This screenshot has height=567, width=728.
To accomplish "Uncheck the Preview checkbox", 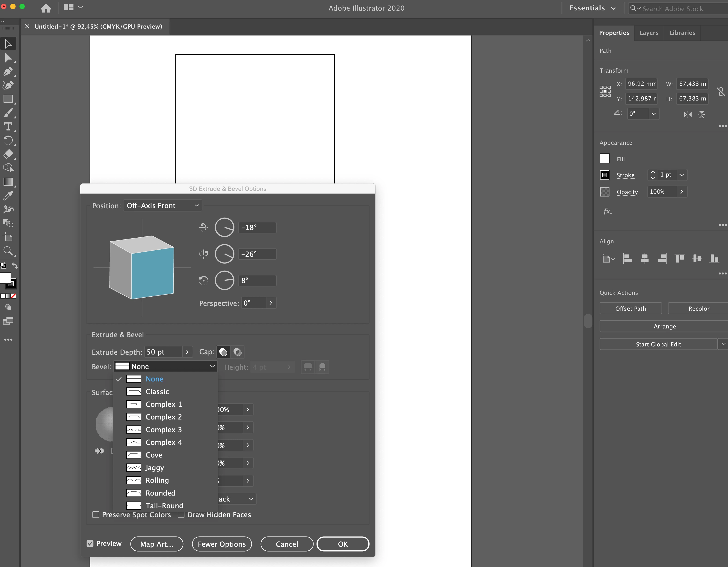I will 90,544.
